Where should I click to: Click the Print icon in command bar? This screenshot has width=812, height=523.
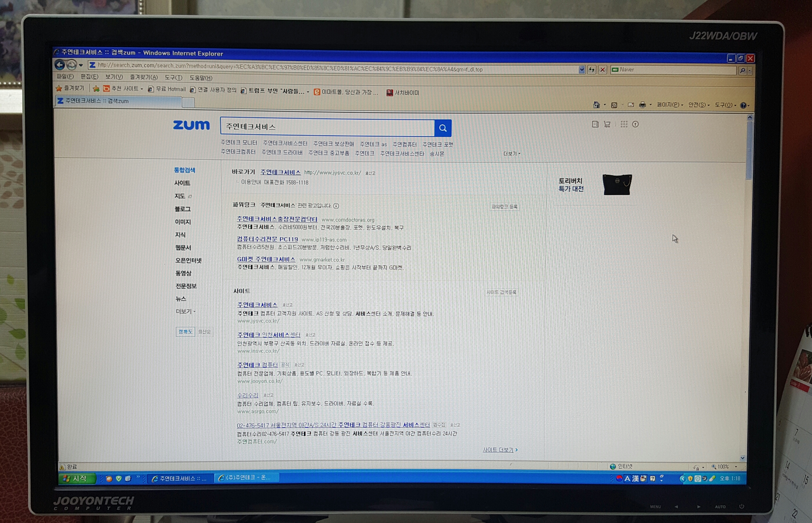pyautogui.click(x=642, y=105)
